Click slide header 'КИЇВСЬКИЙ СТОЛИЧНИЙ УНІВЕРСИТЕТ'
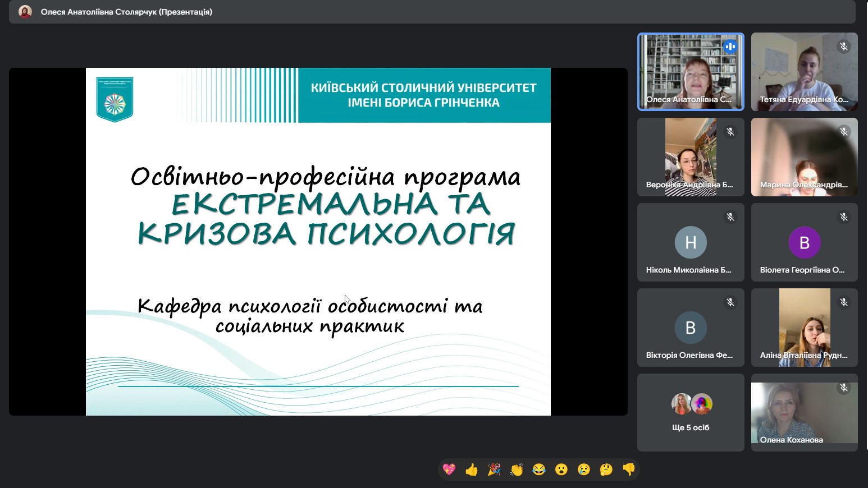 [x=424, y=88]
